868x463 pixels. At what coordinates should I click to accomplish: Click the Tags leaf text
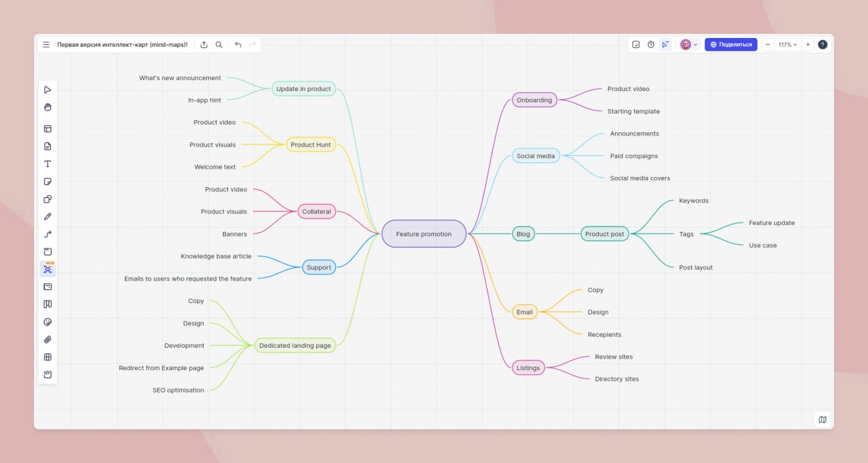click(686, 234)
